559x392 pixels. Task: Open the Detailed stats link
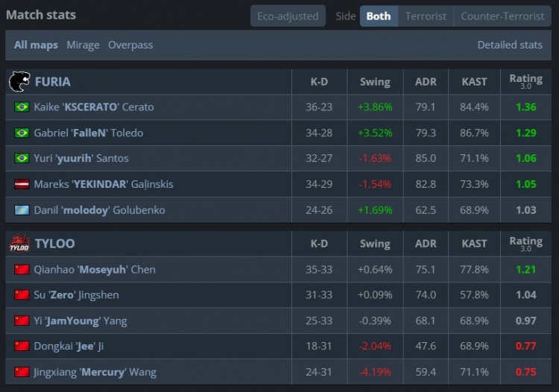(x=510, y=45)
